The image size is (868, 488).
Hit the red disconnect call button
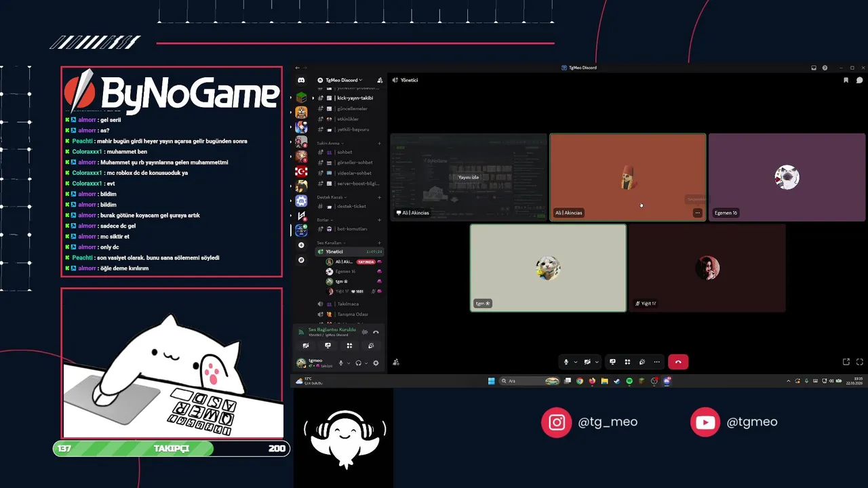click(x=678, y=362)
